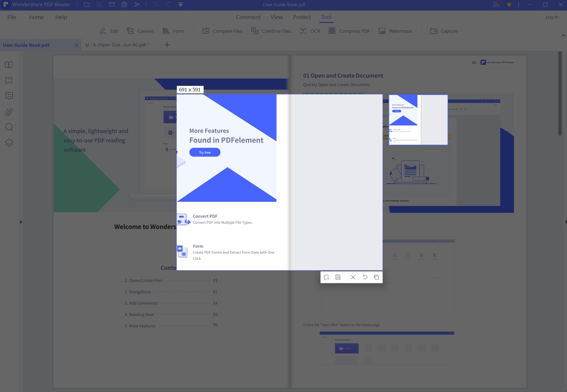The height and width of the screenshot is (392, 567).
Task: Close the User Guide Book.pdf tab
Action: click(76, 45)
